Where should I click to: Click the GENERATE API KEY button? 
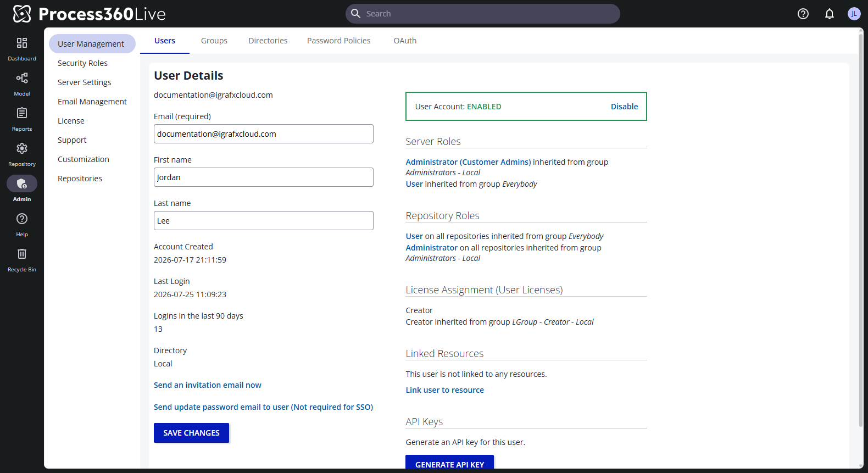[449, 463]
